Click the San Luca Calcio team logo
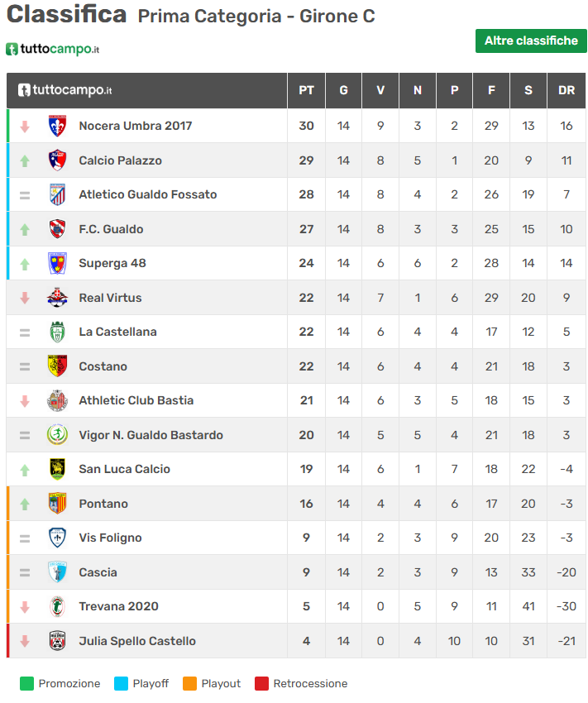588x703 pixels. pos(57,469)
